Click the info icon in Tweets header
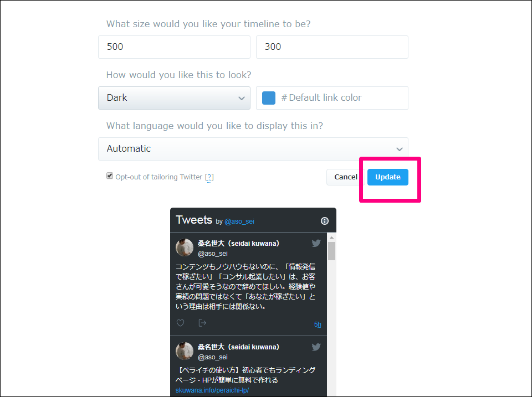 point(324,221)
